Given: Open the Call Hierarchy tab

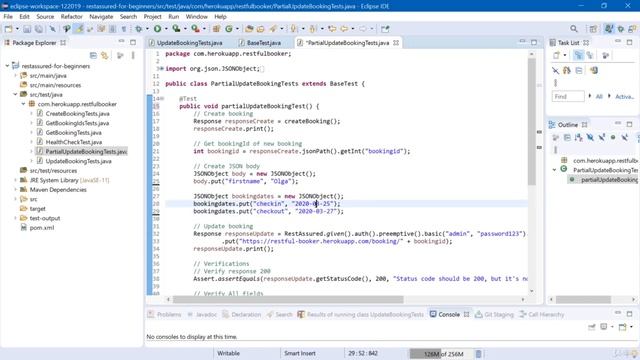Looking at the screenshot, I should [542, 314].
